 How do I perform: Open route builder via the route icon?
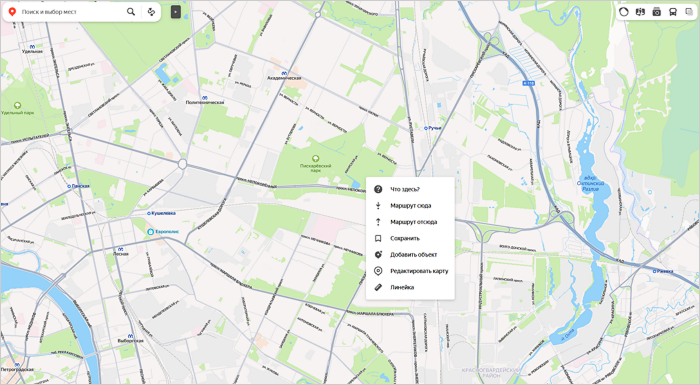tap(151, 12)
